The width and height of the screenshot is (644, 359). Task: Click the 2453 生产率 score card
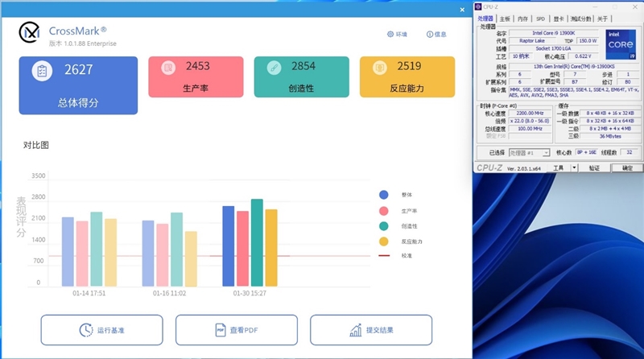196,76
